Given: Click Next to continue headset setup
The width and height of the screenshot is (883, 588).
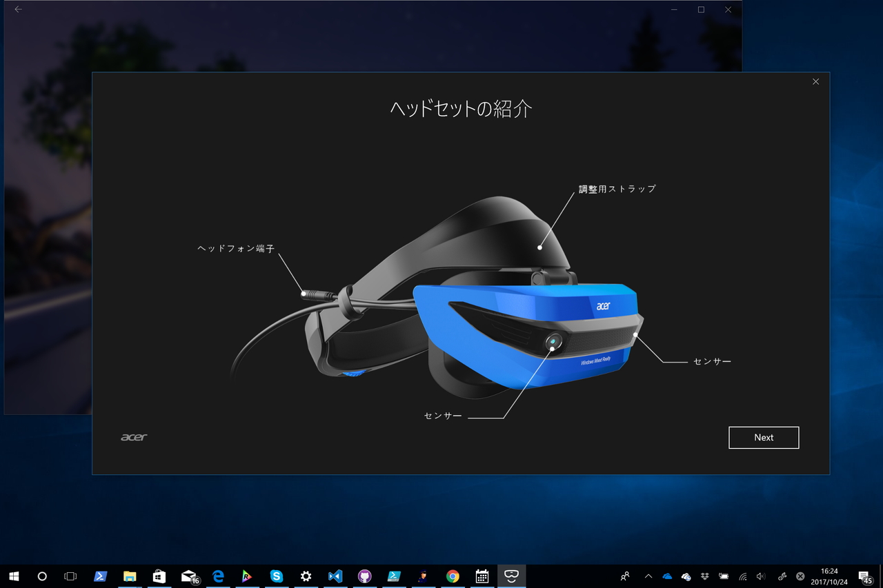Looking at the screenshot, I should (763, 437).
